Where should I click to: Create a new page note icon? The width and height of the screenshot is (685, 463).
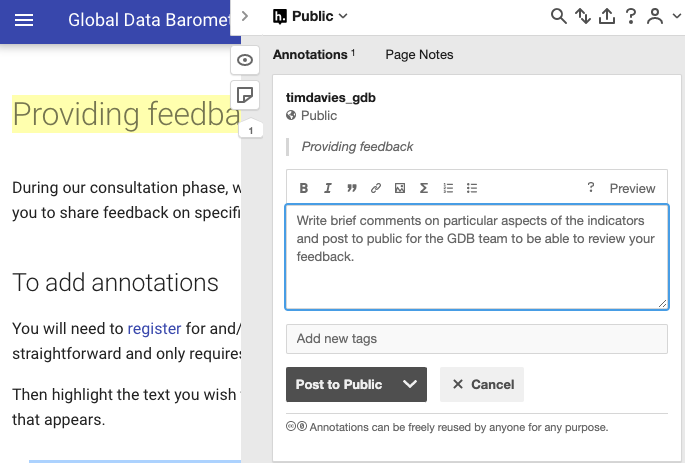tap(245, 95)
